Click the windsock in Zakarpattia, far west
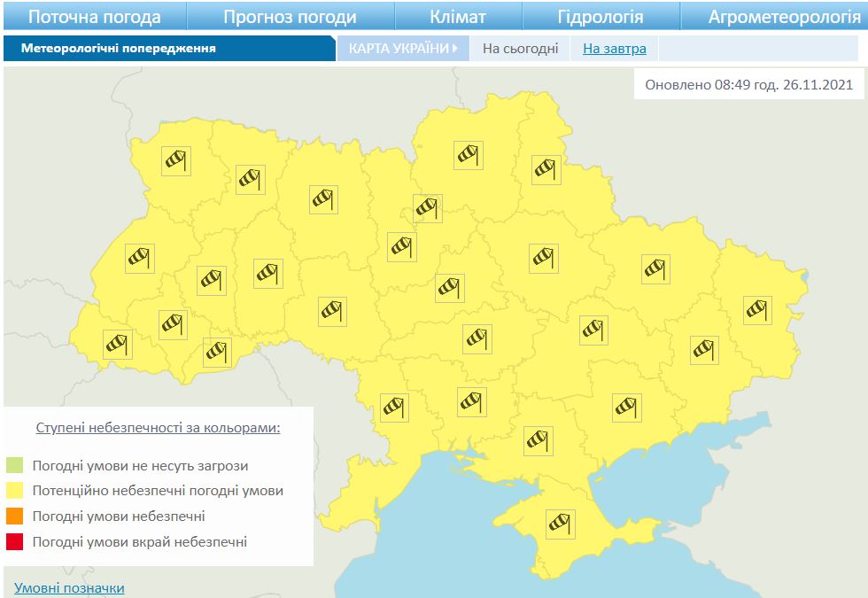868x598 pixels. [x=117, y=344]
